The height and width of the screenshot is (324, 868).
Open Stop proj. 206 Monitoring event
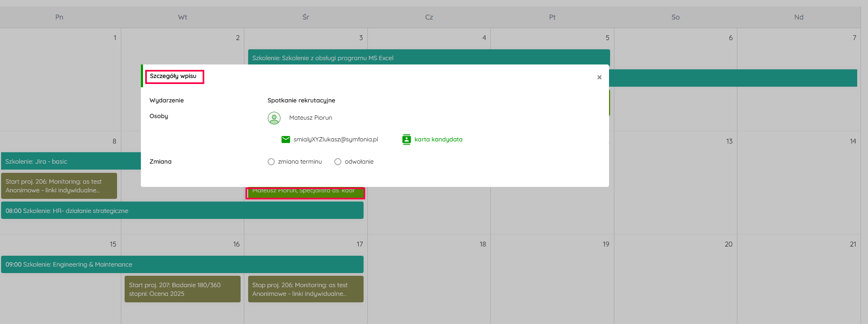(305, 289)
